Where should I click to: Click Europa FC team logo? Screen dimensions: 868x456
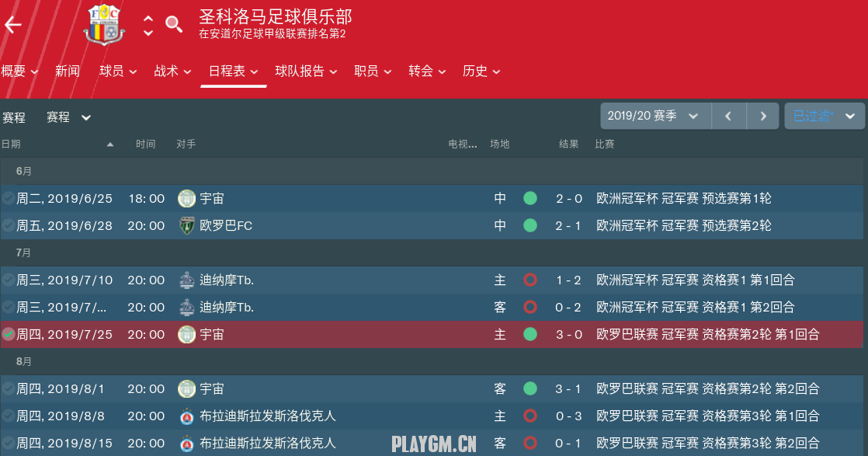pos(186,226)
